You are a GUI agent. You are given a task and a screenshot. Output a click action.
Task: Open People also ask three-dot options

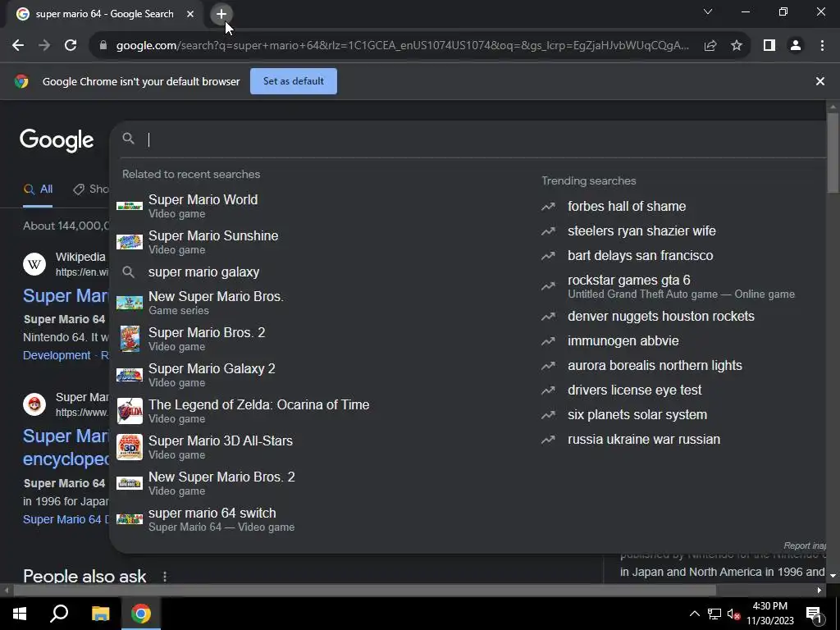pyautogui.click(x=164, y=577)
